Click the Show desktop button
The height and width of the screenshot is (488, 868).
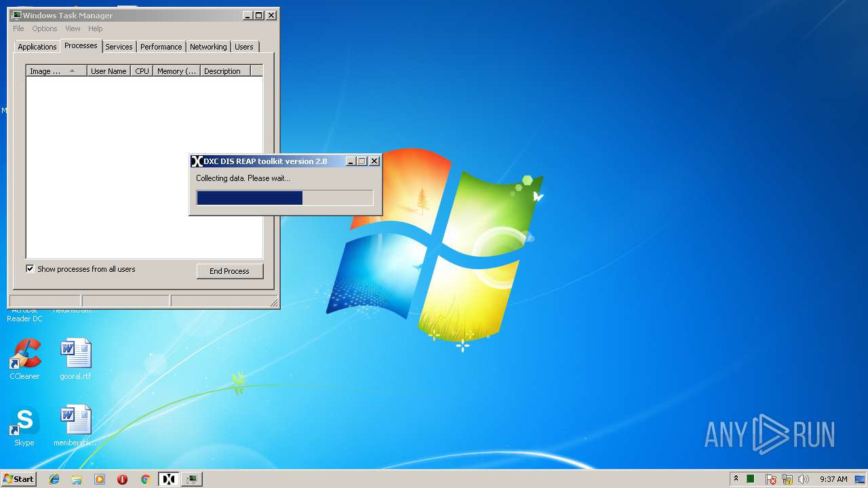pyautogui.click(x=860, y=479)
